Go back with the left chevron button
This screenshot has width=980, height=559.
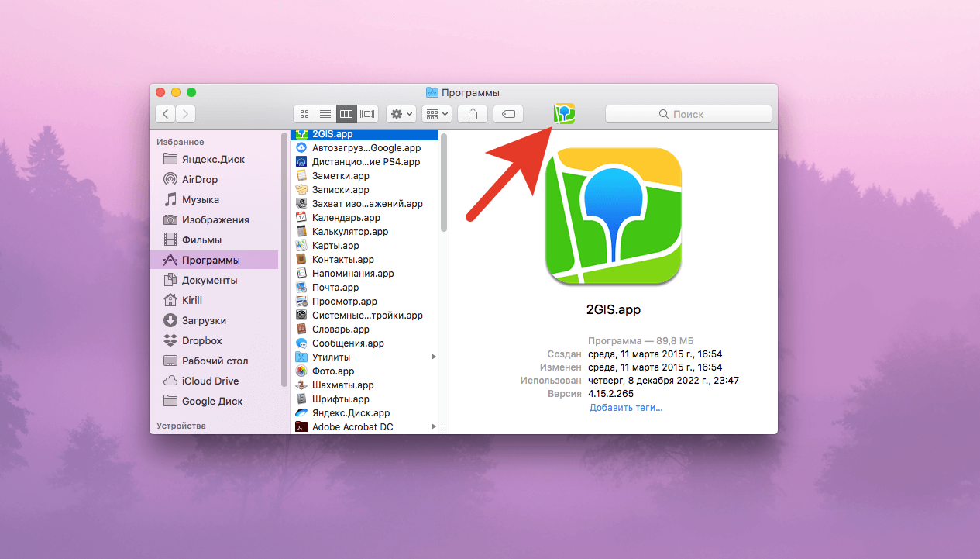point(165,114)
